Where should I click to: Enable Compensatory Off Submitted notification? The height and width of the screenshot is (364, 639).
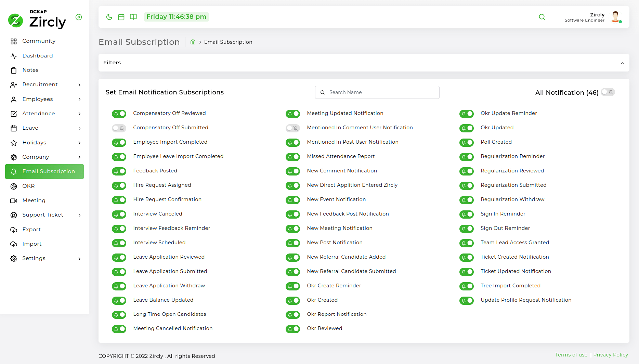coord(119,128)
